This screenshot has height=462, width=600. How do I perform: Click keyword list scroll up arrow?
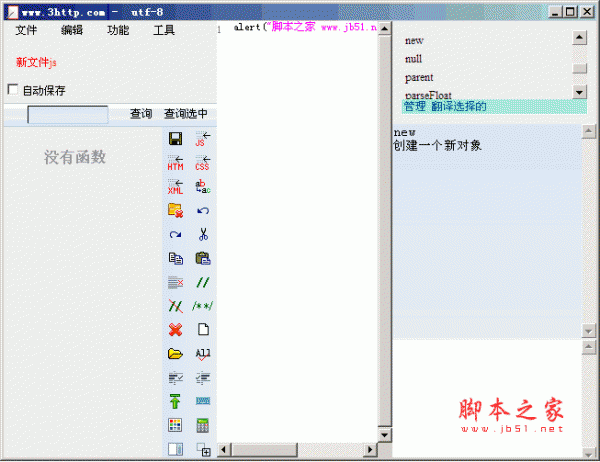[579, 37]
